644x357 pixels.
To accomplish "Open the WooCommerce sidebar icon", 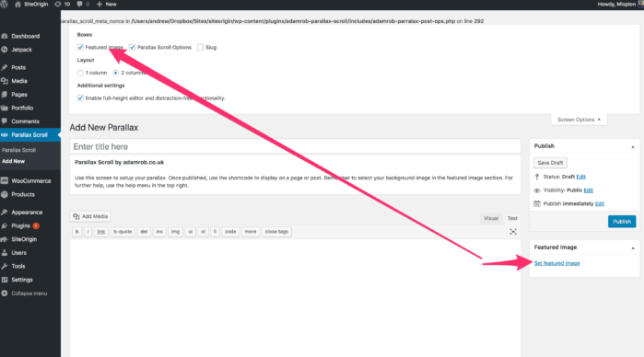I will point(5,180).
